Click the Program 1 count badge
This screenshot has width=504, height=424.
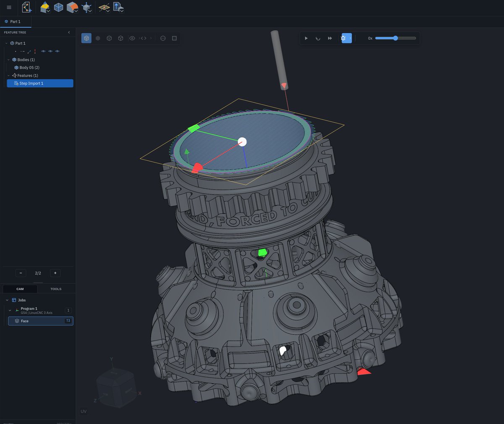pyautogui.click(x=68, y=310)
